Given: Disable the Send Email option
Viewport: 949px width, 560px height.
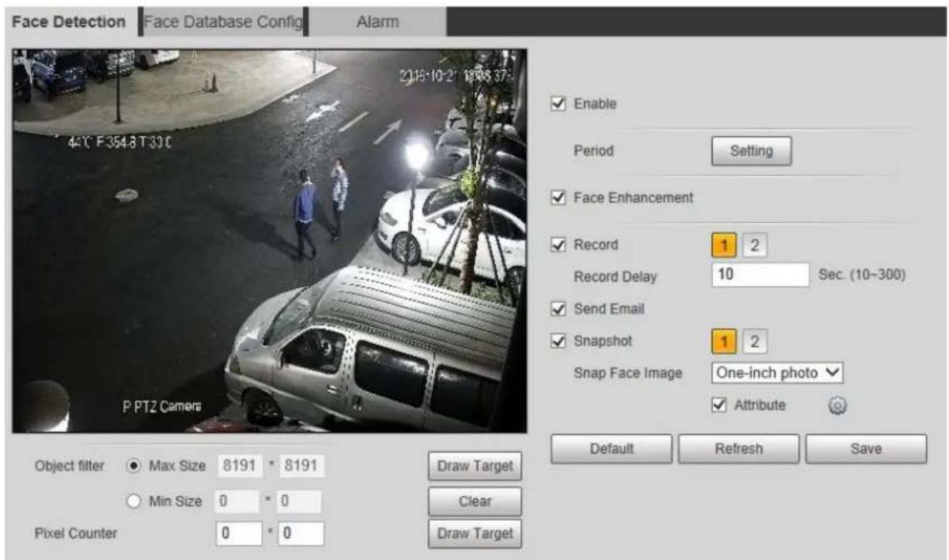Looking at the screenshot, I should pos(558,309).
